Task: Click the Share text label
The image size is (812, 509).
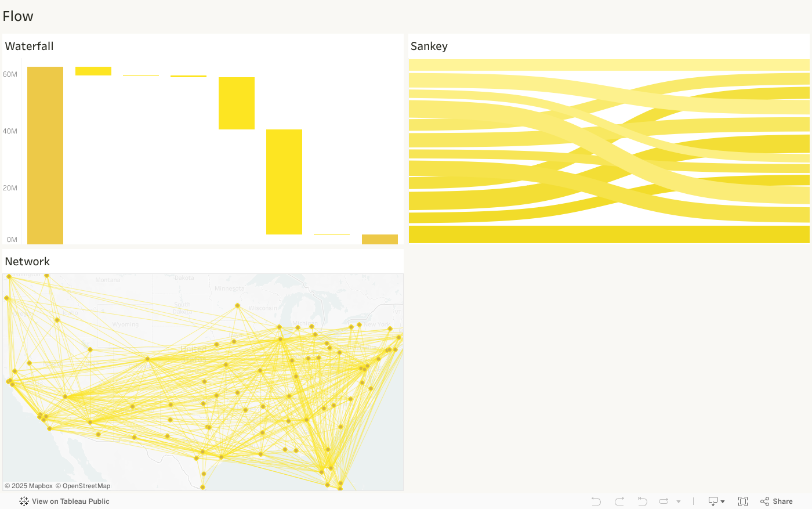Action: point(782,501)
